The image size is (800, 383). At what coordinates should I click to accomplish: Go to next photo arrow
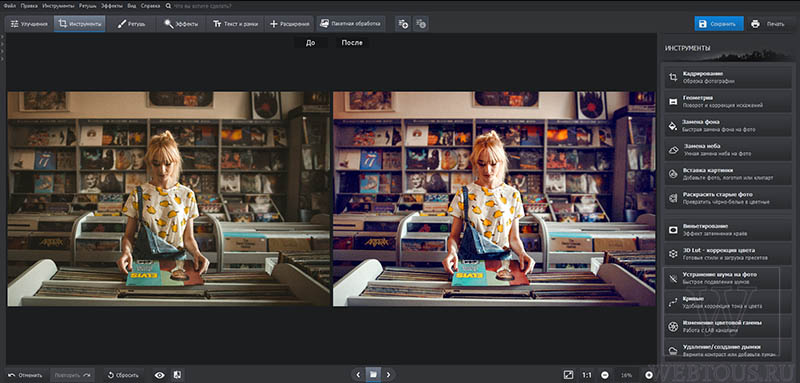(x=388, y=375)
